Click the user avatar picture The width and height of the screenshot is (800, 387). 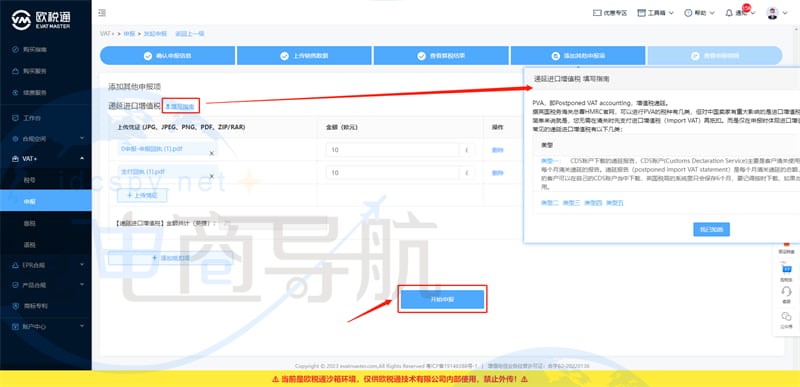(772, 13)
